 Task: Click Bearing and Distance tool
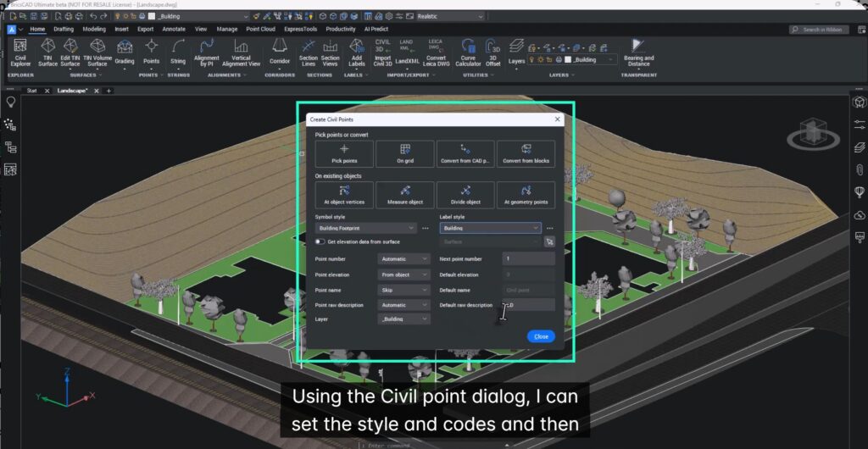638,53
